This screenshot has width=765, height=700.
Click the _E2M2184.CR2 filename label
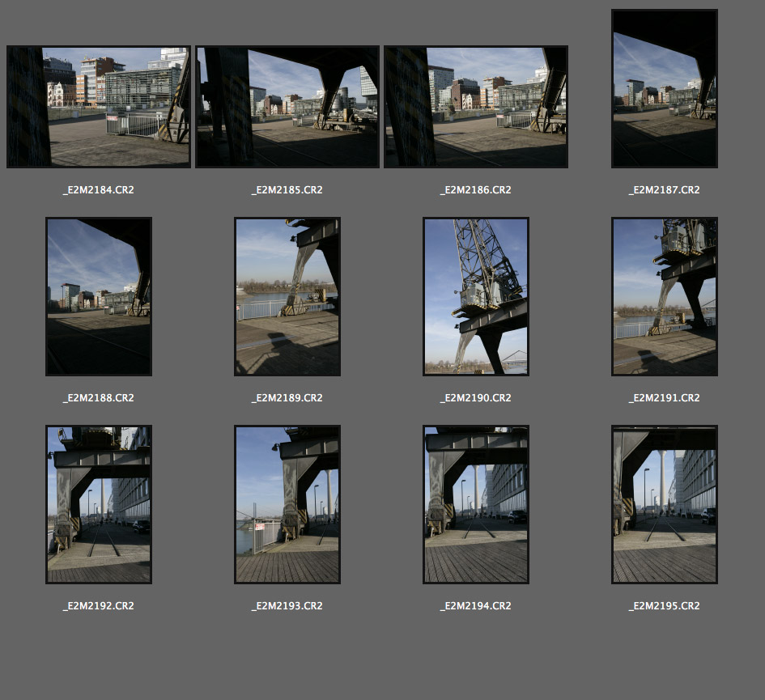pos(99,190)
